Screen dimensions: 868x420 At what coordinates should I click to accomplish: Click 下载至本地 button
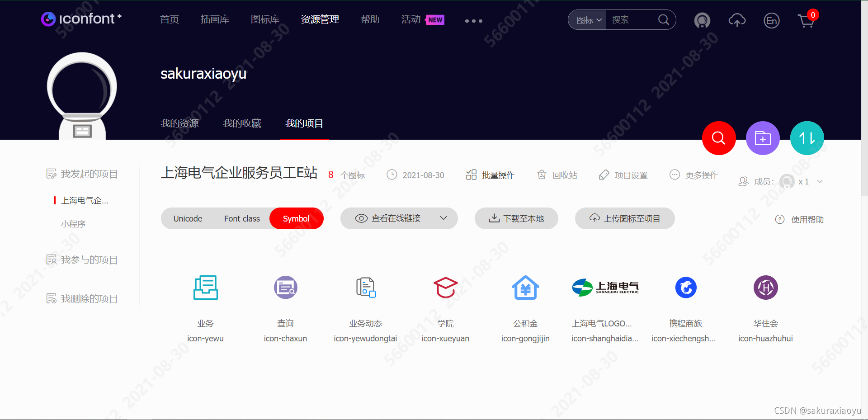coord(516,218)
